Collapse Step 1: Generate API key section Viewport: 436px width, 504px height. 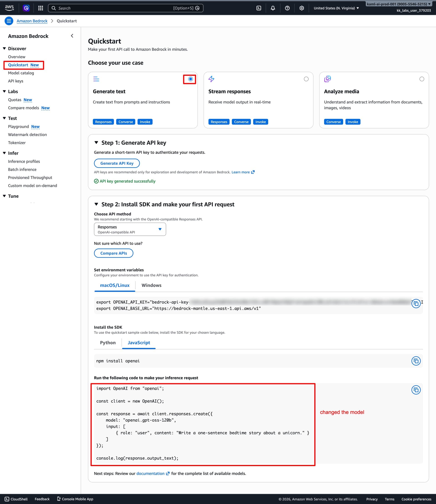pos(97,143)
